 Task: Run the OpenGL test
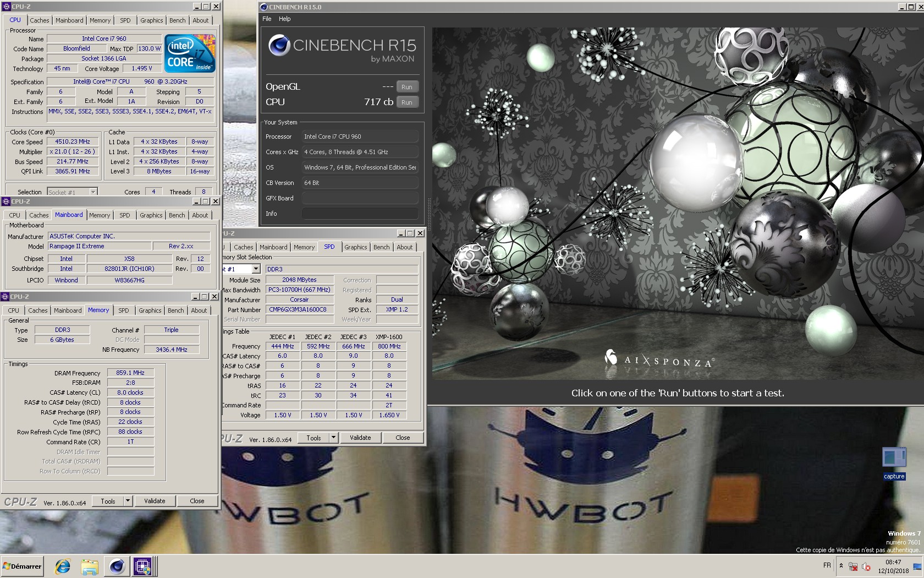click(x=406, y=87)
